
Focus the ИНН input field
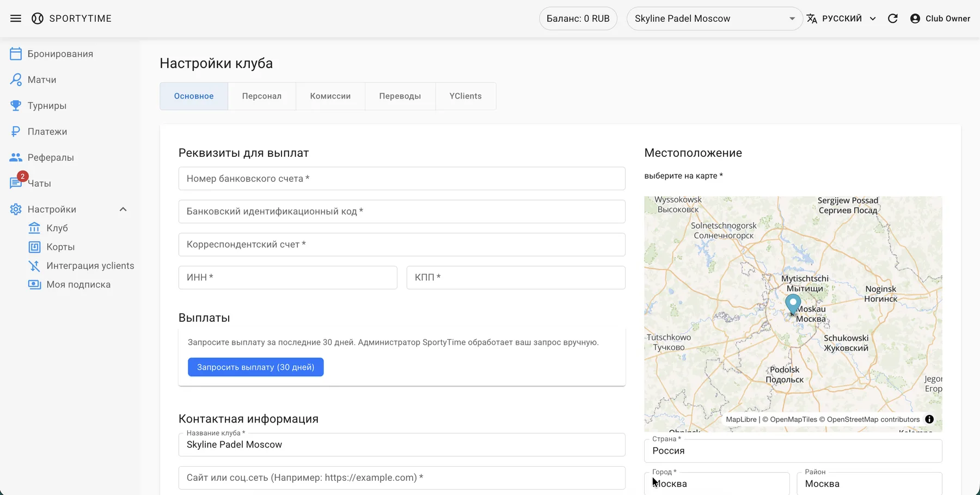click(287, 278)
